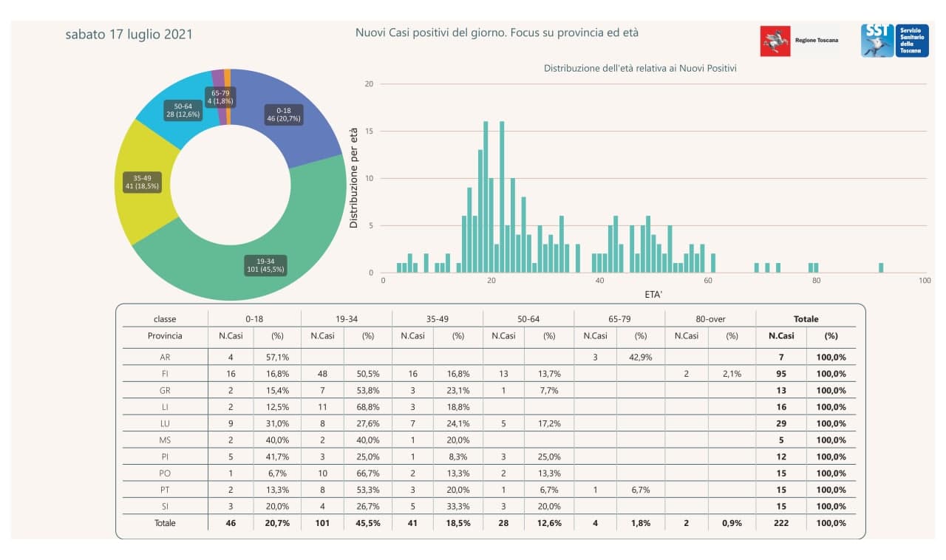Select the FI province row label
946x560 pixels.
(165, 374)
